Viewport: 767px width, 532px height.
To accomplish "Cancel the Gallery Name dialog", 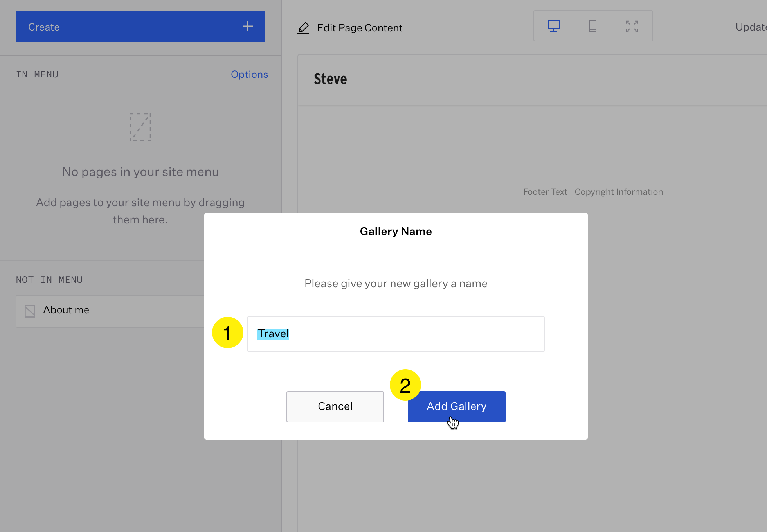I will pos(335,406).
